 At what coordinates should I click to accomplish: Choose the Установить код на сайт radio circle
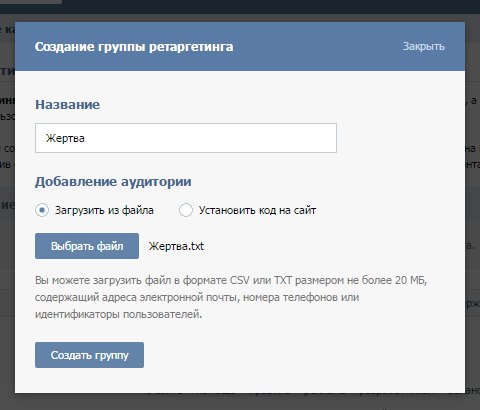coord(186,210)
